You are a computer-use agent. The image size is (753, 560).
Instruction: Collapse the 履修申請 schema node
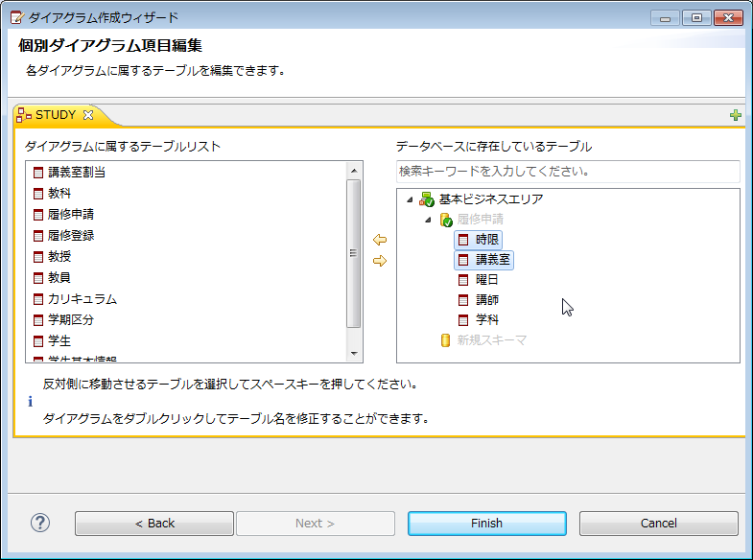click(429, 220)
